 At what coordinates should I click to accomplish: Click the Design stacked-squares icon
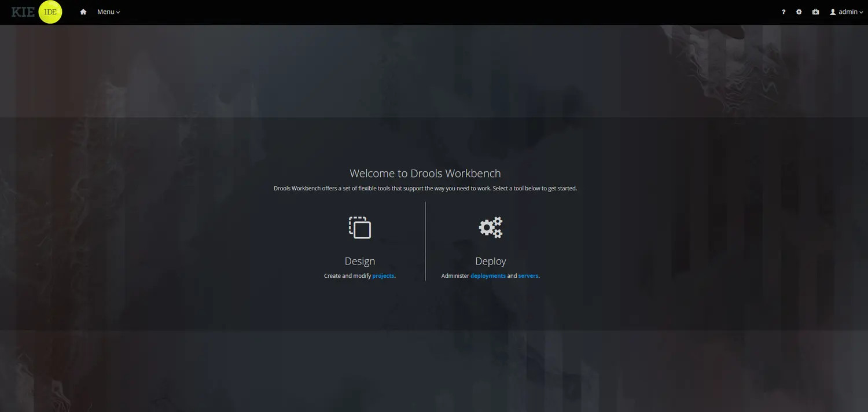(360, 227)
